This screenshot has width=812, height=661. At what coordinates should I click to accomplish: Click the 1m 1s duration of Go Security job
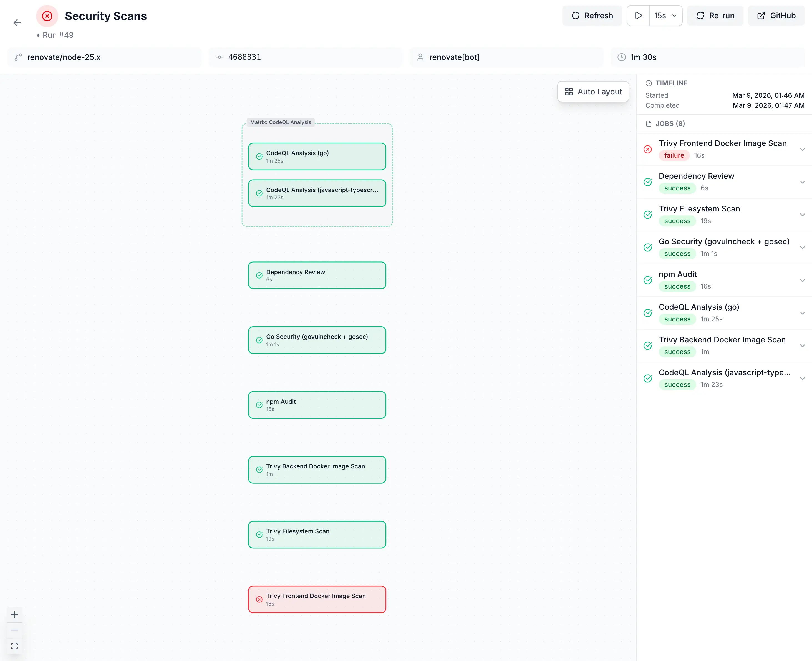pos(709,254)
